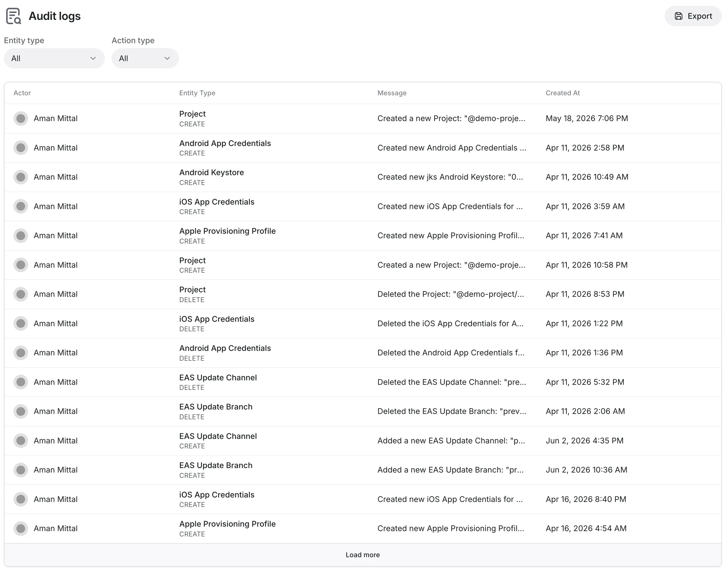Screen dimensions: 728x574
Task: Open the Action type dropdown
Action: pyautogui.click(x=145, y=59)
